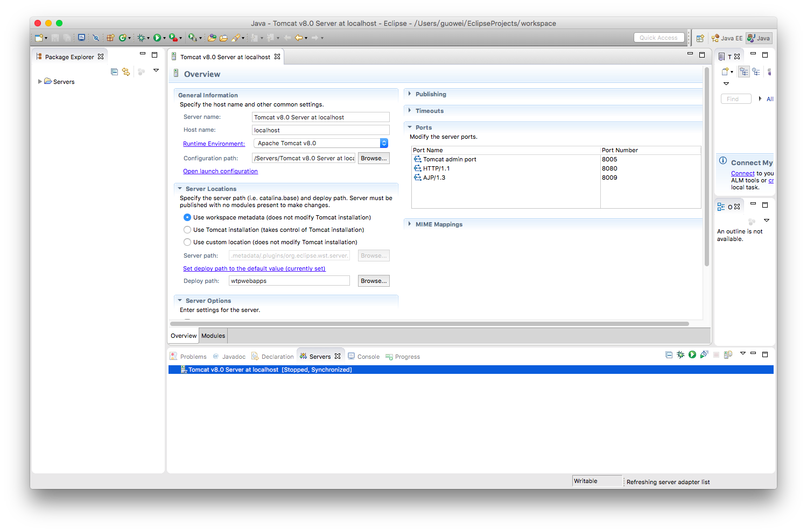The image size is (807, 532).
Task: Click the Quick Access search field
Action: [659, 38]
